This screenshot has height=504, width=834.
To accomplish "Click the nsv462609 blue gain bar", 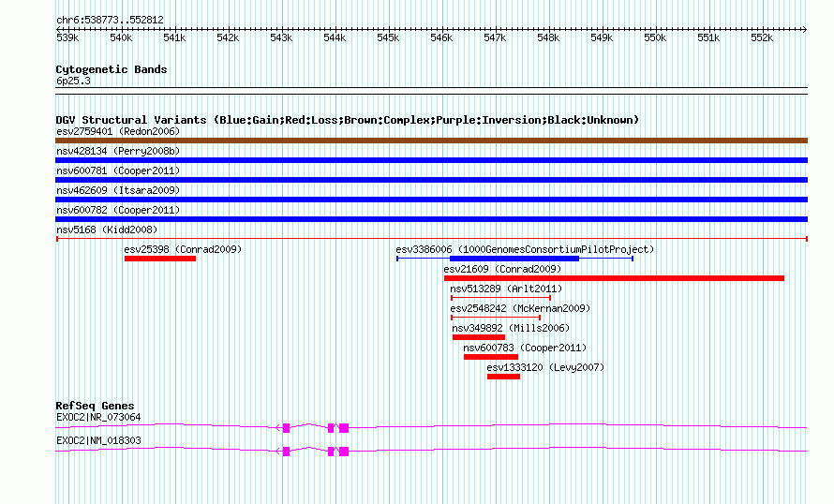I will click(x=431, y=200).
